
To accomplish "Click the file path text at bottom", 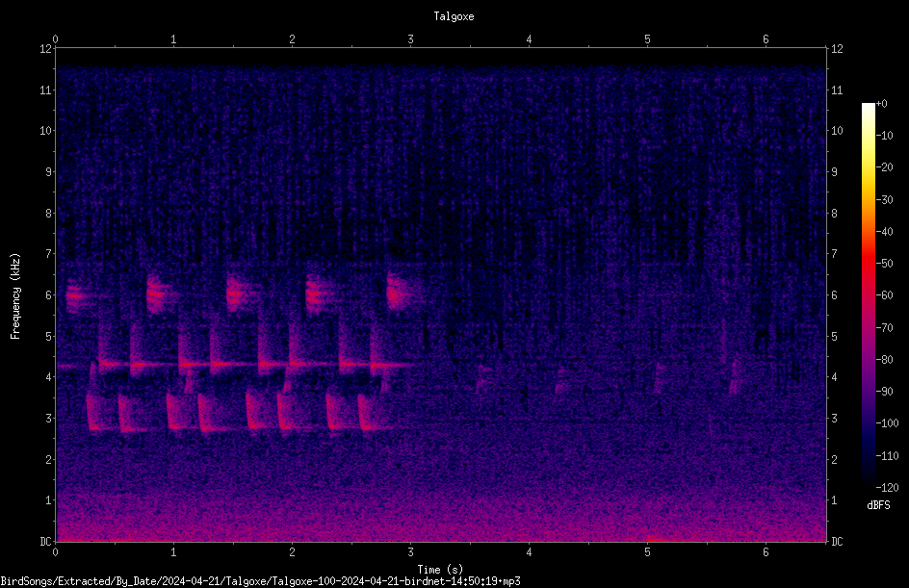I will pyautogui.click(x=260, y=581).
